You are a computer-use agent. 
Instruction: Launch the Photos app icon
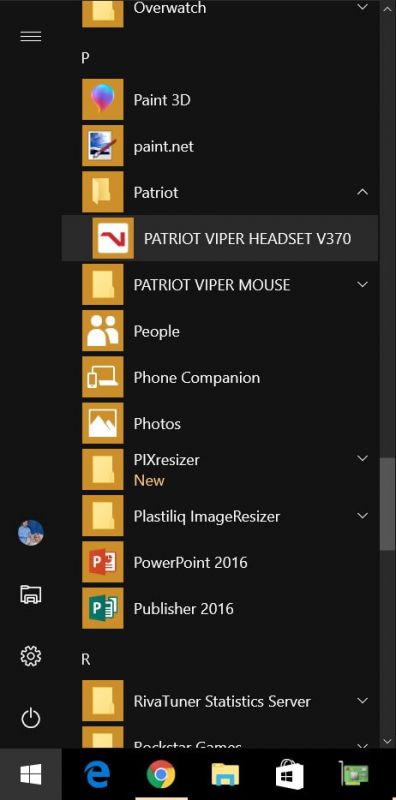(103, 423)
